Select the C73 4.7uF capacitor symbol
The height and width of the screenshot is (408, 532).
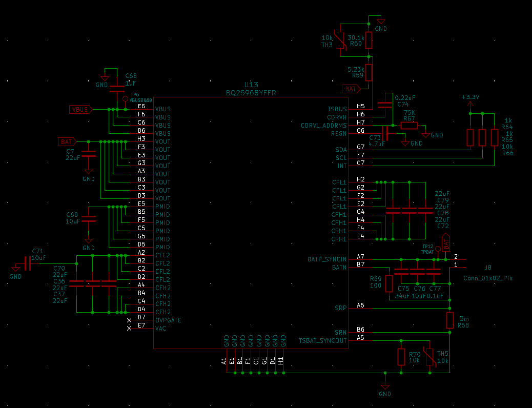pos(385,133)
